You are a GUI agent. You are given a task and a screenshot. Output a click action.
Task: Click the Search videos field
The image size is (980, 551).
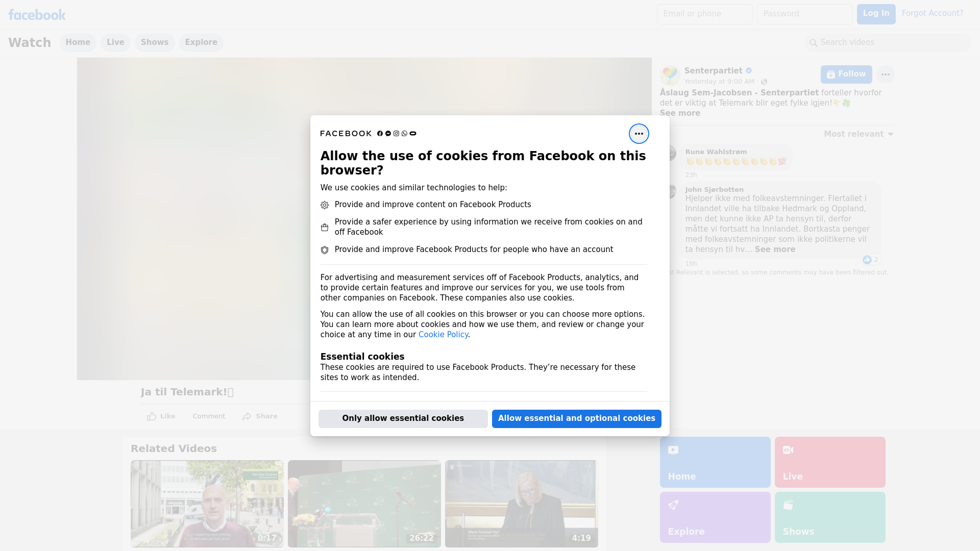(888, 42)
